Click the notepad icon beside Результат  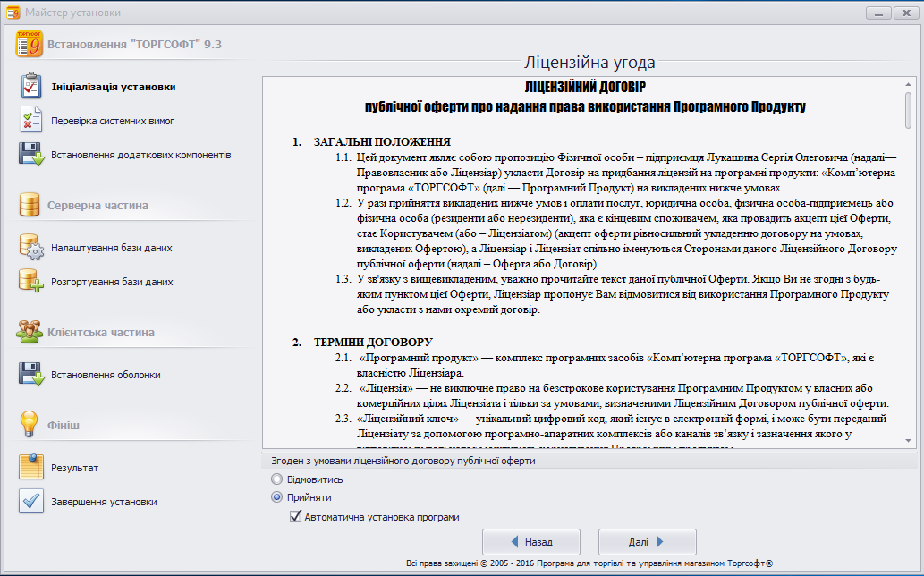click(30, 467)
